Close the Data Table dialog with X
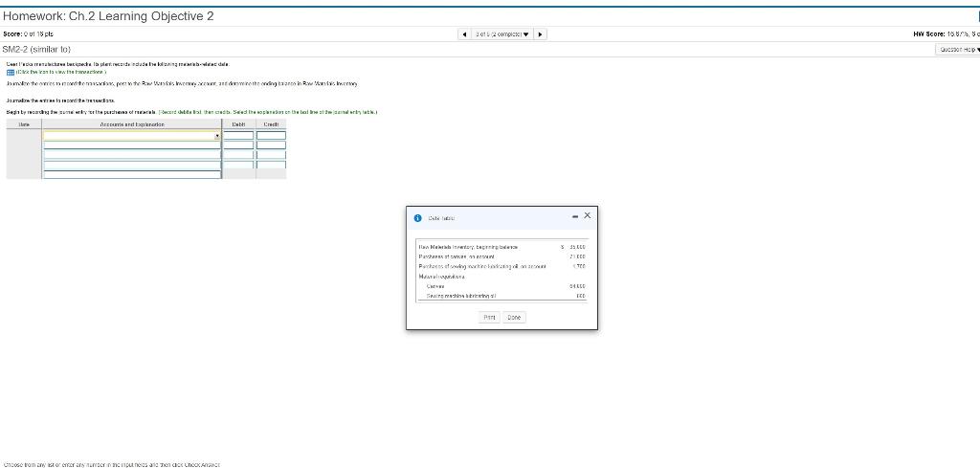 tap(587, 215)
